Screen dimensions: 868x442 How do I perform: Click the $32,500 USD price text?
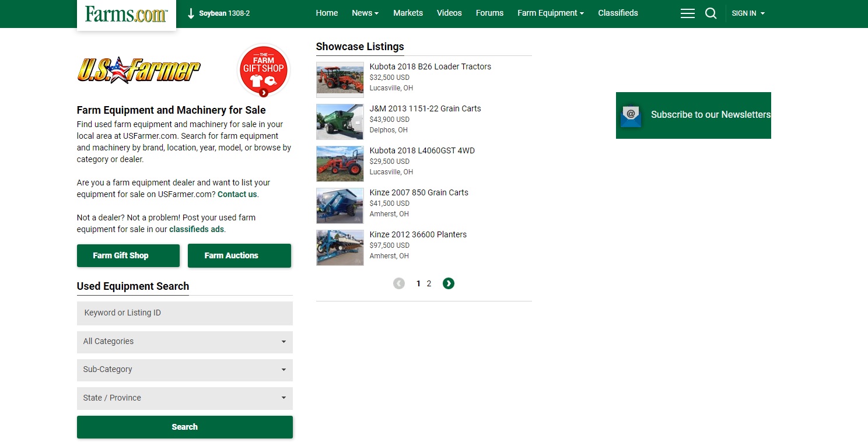[390, 78]
